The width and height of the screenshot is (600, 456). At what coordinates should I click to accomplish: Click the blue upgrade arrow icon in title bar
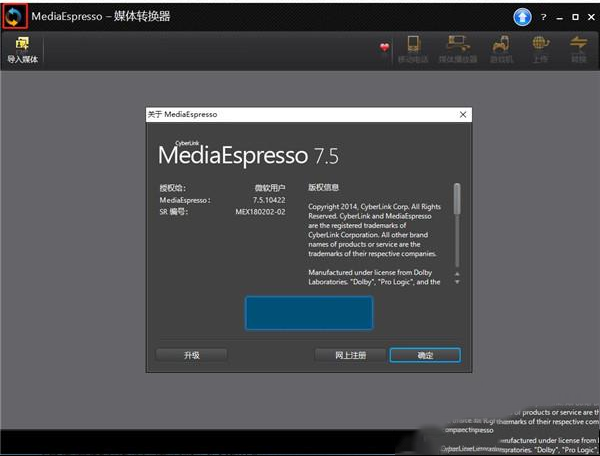[x=522, y=17]
